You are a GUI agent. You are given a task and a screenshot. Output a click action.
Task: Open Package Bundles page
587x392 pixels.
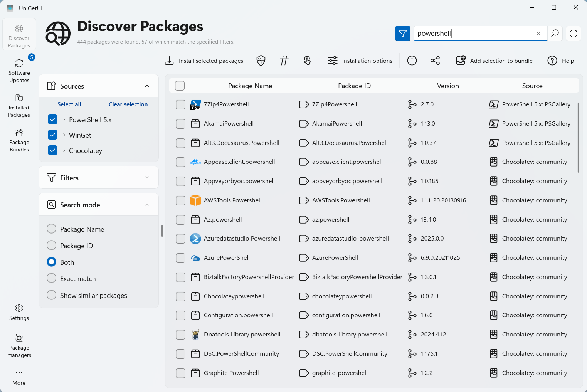19,140
